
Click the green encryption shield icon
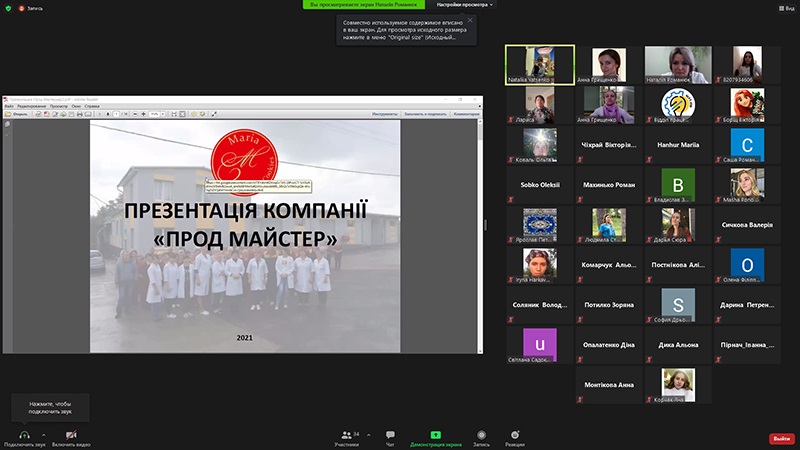coord(8,5)
